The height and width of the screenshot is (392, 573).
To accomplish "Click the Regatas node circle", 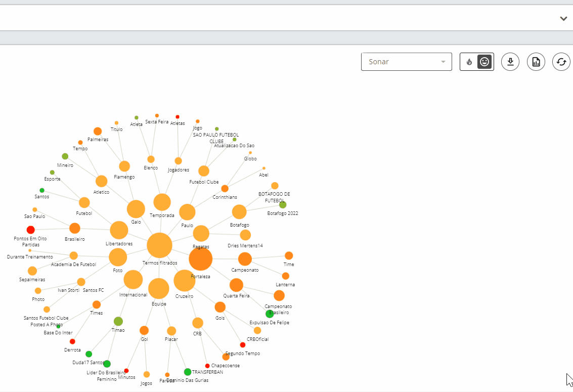I will [x=201, y=234].
